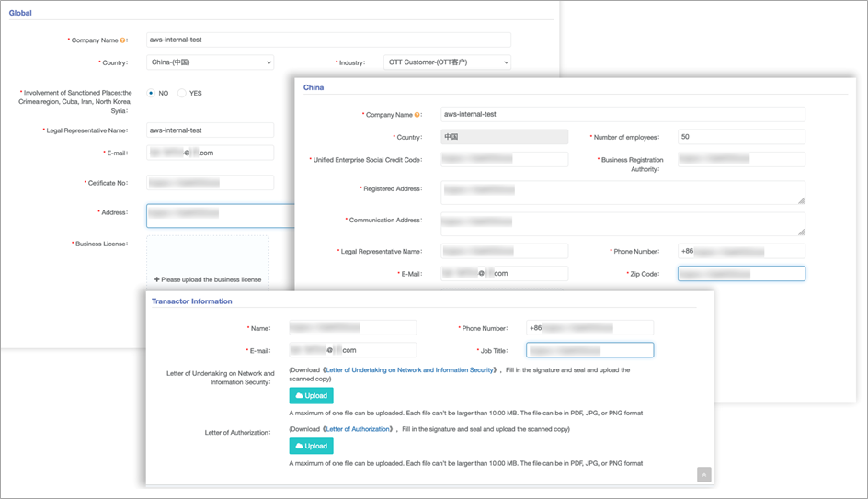Click the Transactor Name field
Image resolution: width=868 pixels, height=499 pixels.
coord(353,327)
